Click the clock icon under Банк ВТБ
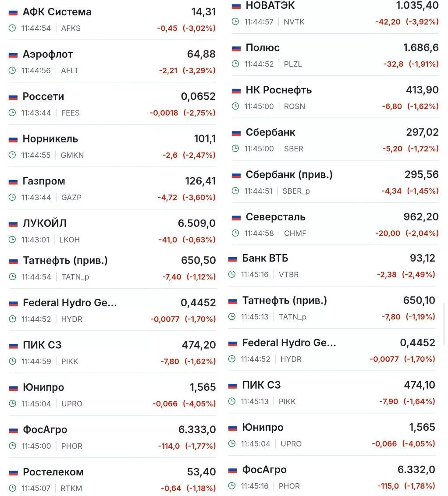The height and width of the screenshot is (496, 448). click(x=232, y=275)
